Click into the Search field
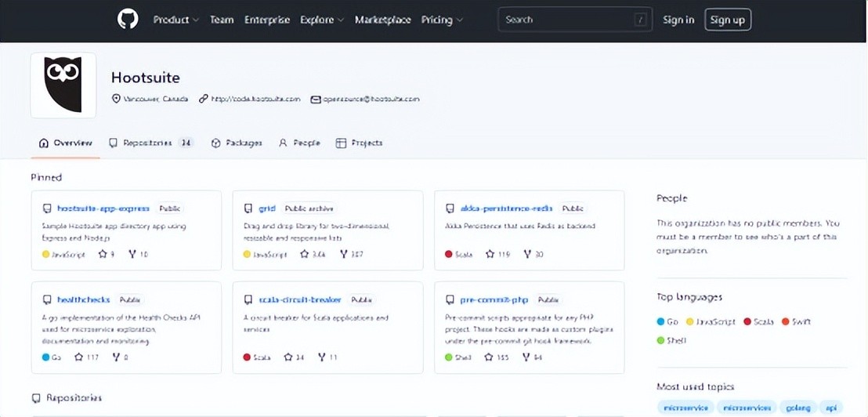Image resolution: width=868 pixels, height=417 pixels. pos(567,20)
